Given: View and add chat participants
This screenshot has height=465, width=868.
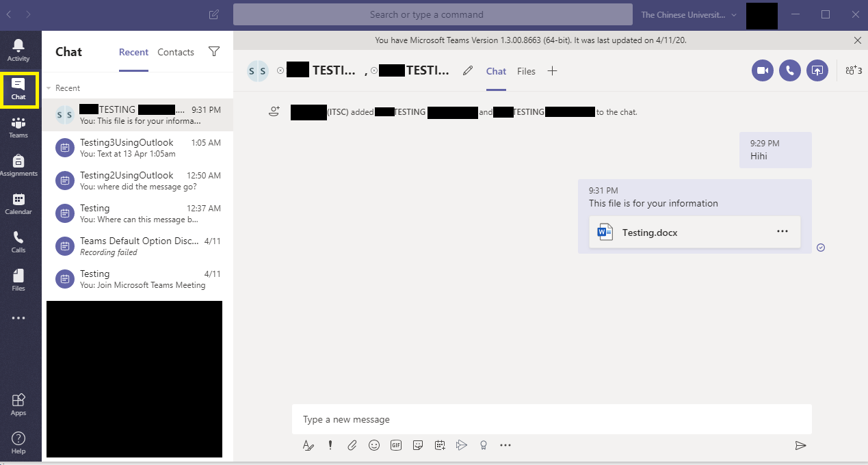Looking at the screenshot, I should (x=854, y=70).
